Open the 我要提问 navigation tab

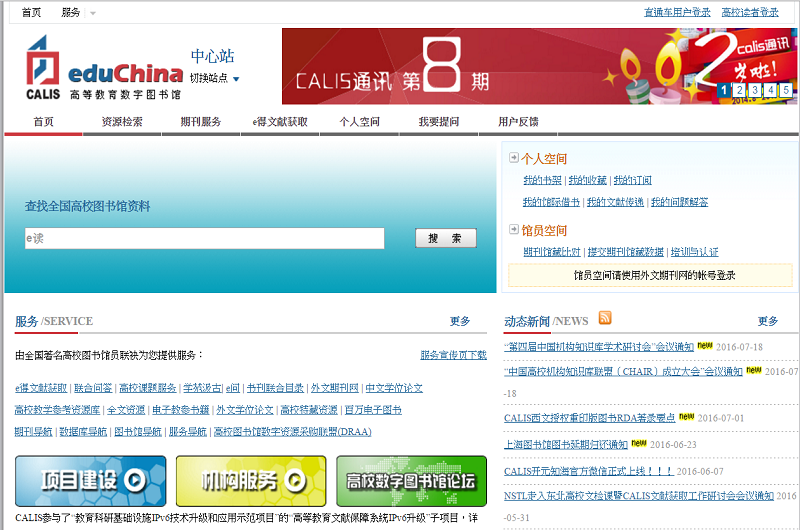pos(439,122)
